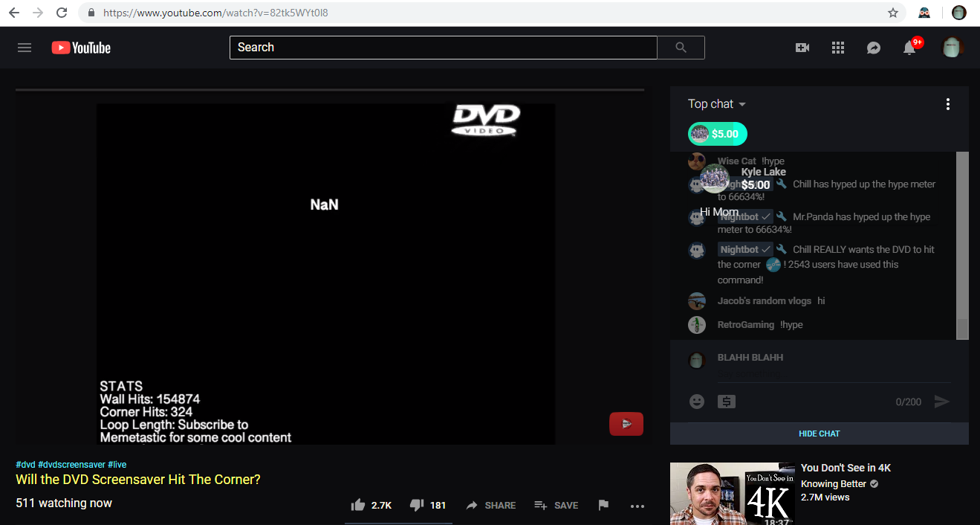Viewport: 980px width, 525px height.
Task: Open YouTube messages share icon
Action: tap(874, 48)
